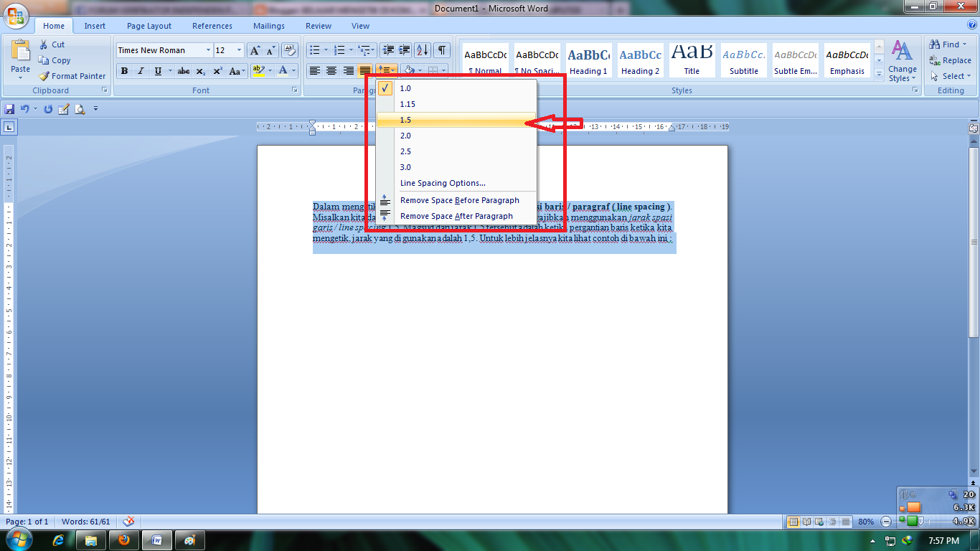Switch to the Insert tab

coord(95,26)
